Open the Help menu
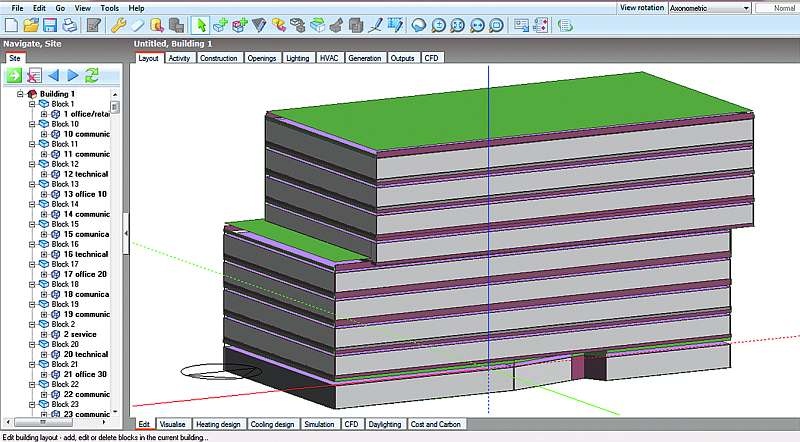 [136, 8]
